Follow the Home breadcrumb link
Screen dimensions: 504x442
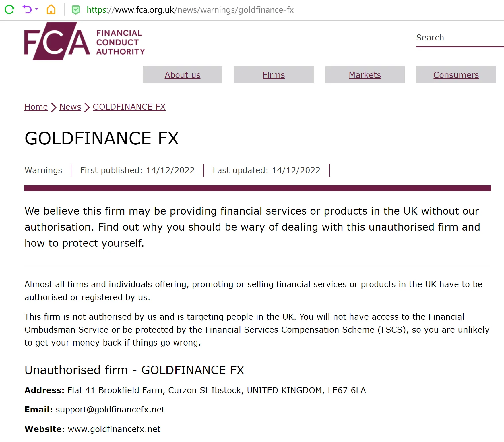coord(36,107)
